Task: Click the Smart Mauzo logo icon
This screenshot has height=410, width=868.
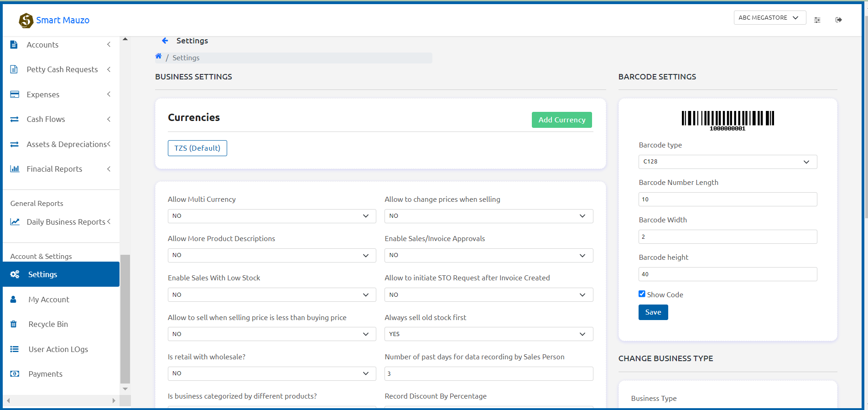Action: [x=26, y=20]
